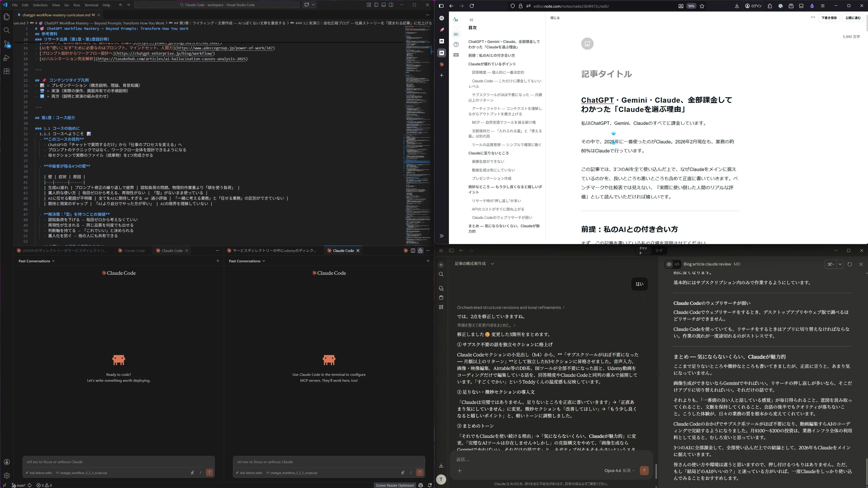
Task: Click 下書き保存 button in note editor
Action: click(x=829, y=18)
